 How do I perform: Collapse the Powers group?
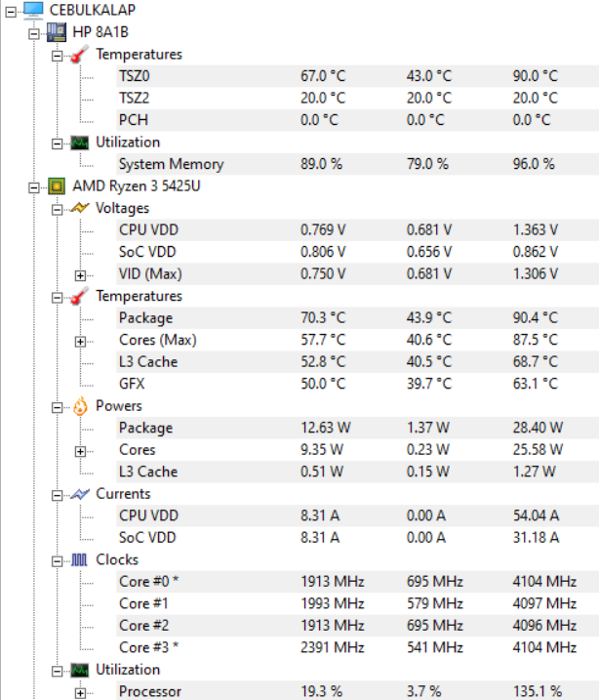tap(58, 407)
